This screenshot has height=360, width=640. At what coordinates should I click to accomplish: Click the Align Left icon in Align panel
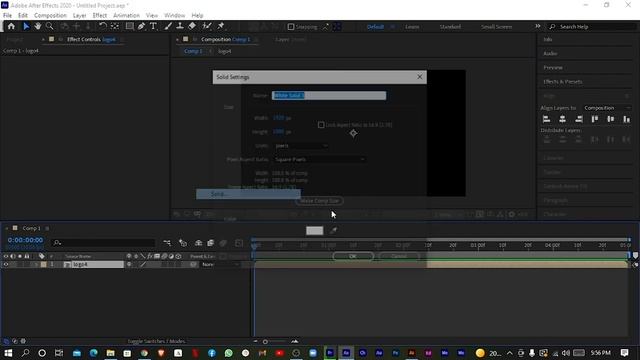coord(547,119)
